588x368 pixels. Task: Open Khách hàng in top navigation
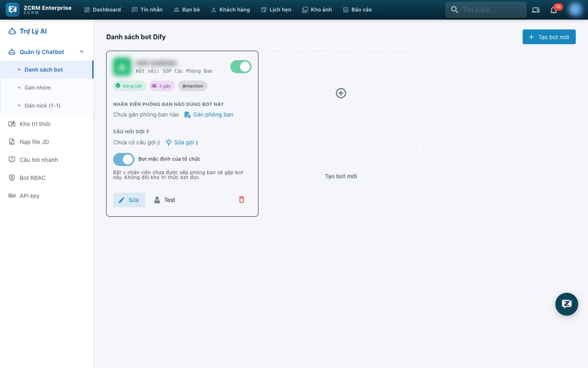click(x=230, y=10)
